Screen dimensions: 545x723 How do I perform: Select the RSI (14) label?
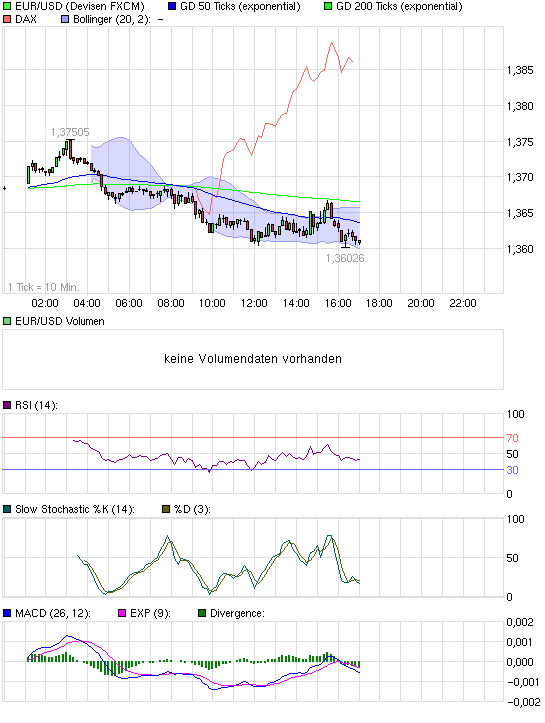click(36, 405)
